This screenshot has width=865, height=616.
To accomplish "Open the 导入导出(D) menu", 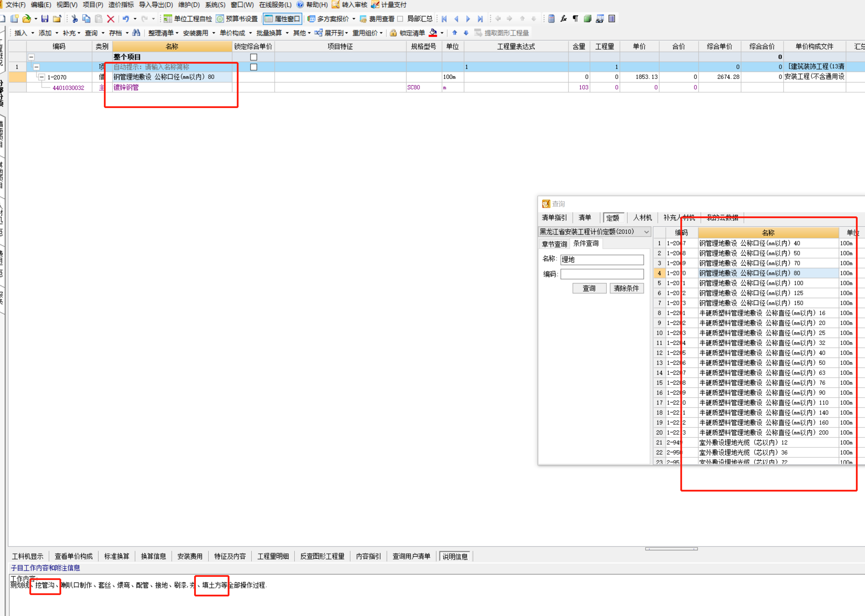I will [x=156, y=5].
